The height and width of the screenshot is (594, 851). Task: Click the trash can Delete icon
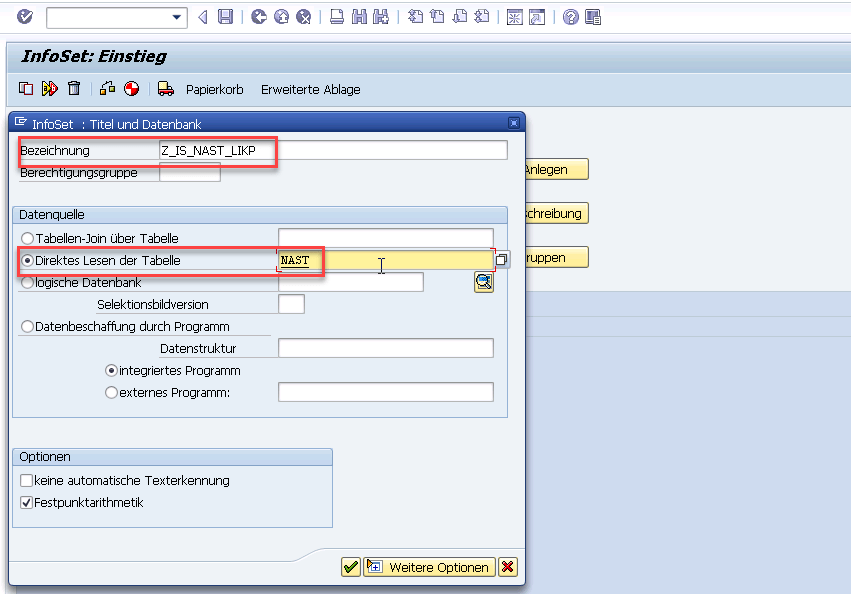click(72, 89)
